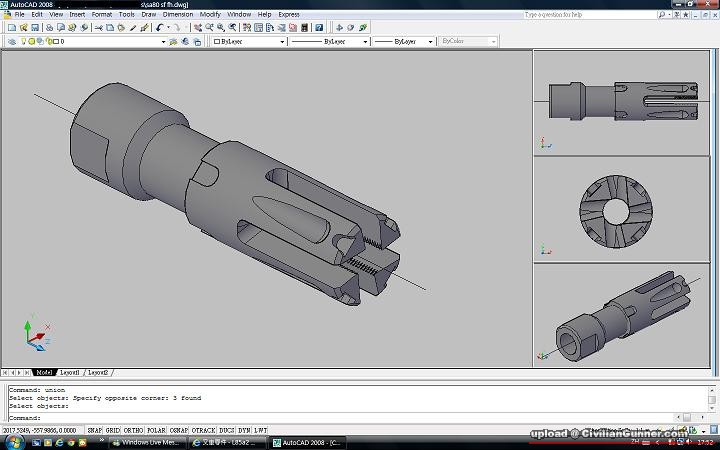Toggle SNAP mode in status bar
720x450 pixels.
[94, 429]
